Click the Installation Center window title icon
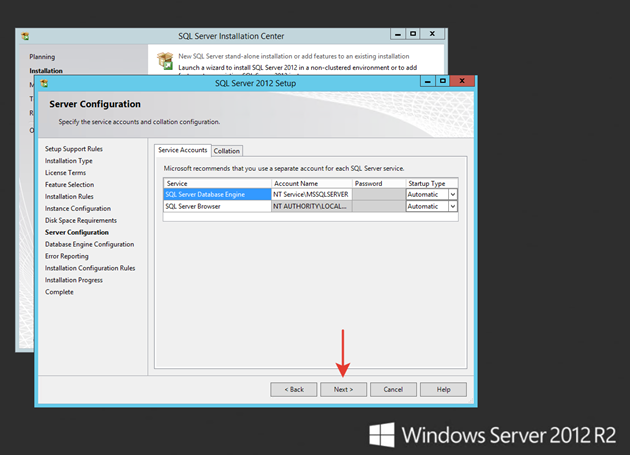Screen dimensions: 630x455 pos(25,36)
